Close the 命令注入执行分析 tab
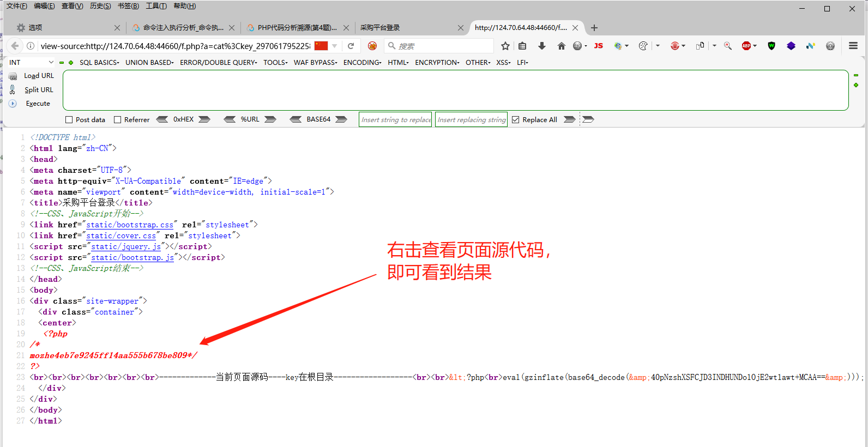 232,28
